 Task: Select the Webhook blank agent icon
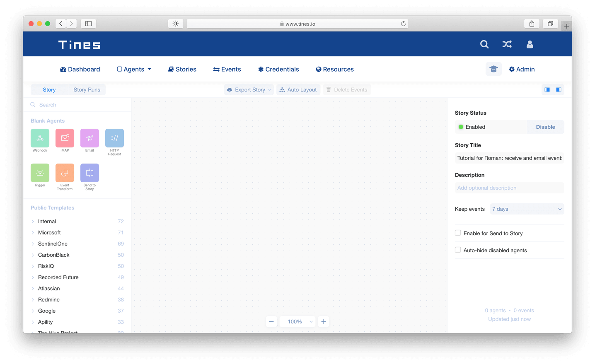pos(40,138)
